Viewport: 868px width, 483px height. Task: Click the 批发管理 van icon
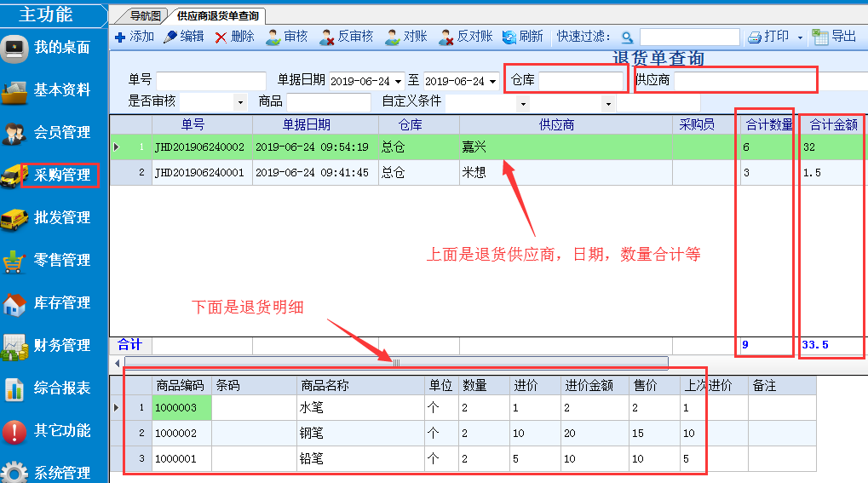pyautogui.click(x=14, y=219)
